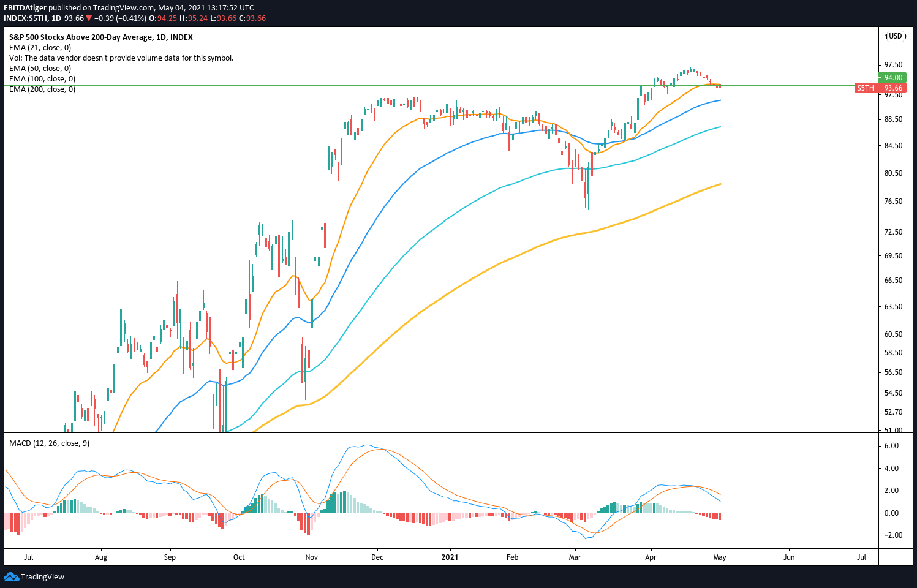Click the red S5TH symbol tag
Screen dimensions: 917x588
[866, 88]
